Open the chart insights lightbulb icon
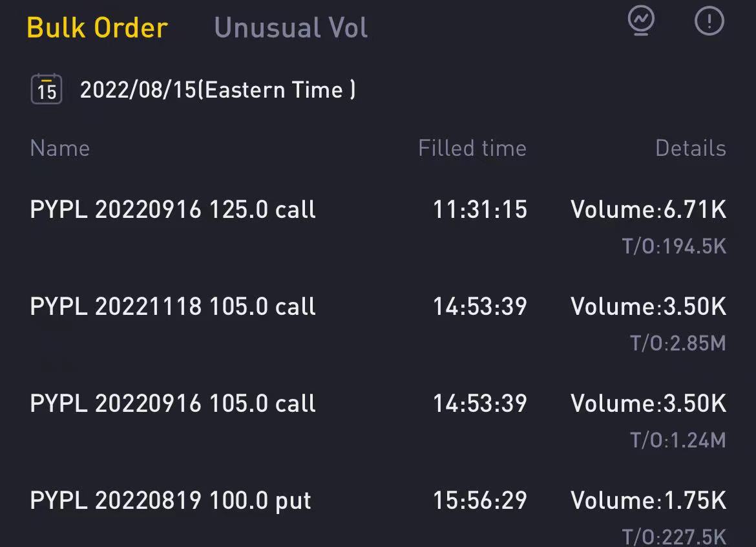This screenshot has height=547, width=756. (641, 20)
